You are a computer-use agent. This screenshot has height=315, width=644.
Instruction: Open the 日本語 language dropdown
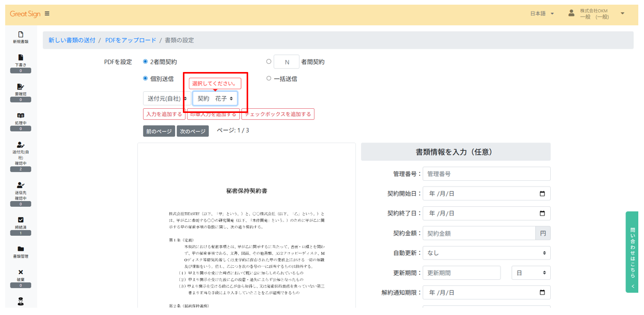(x=543, y=13)
